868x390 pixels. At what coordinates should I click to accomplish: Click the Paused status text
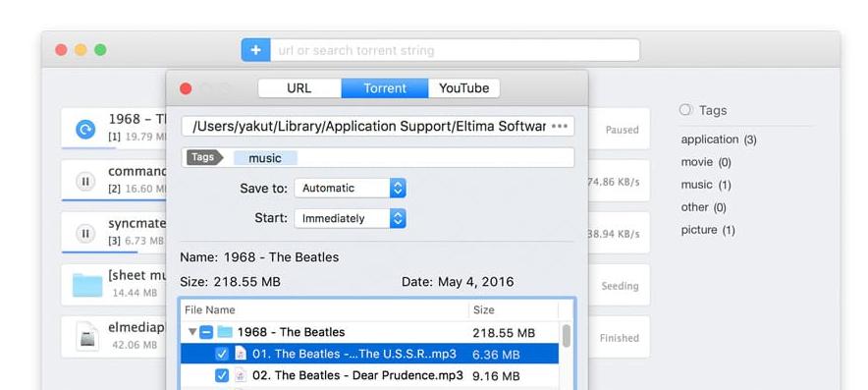coord(622,130)
